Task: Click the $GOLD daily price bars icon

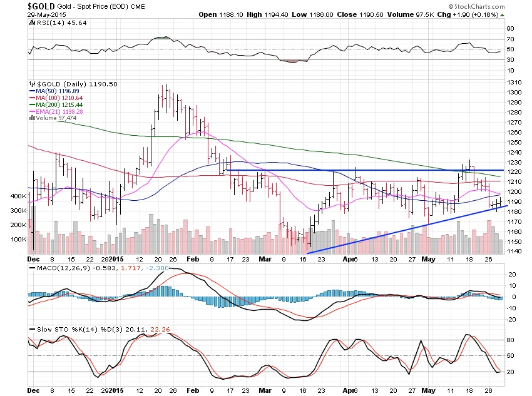Action: (33, 84)
